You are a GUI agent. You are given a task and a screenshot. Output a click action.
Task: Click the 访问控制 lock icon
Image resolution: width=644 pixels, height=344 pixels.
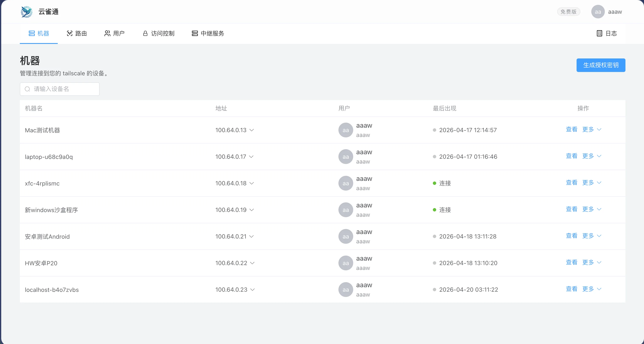145,33
